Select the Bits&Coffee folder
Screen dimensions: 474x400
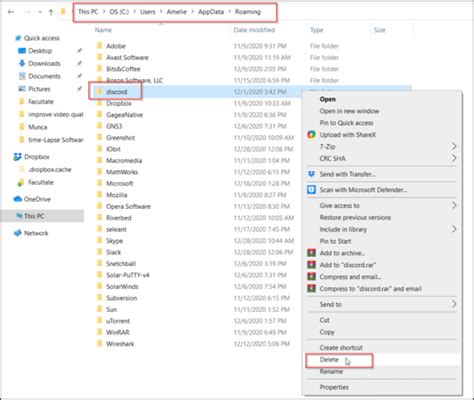[123, 69]
